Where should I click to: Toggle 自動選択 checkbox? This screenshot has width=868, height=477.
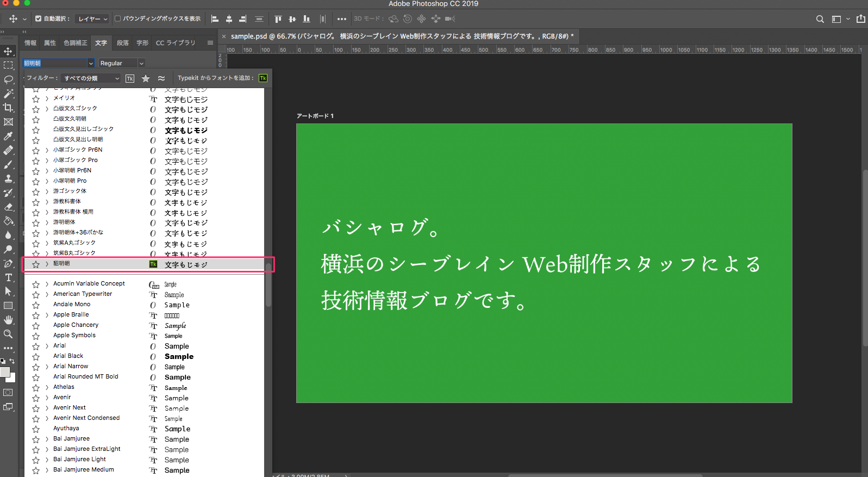click(x=38, y=18)
